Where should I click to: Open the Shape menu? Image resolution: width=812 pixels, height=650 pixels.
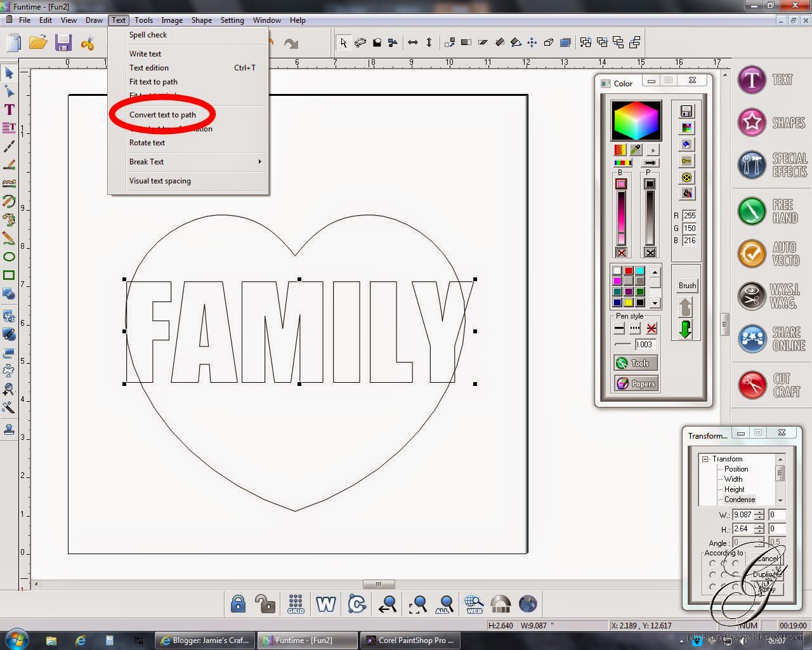(201, 20)
